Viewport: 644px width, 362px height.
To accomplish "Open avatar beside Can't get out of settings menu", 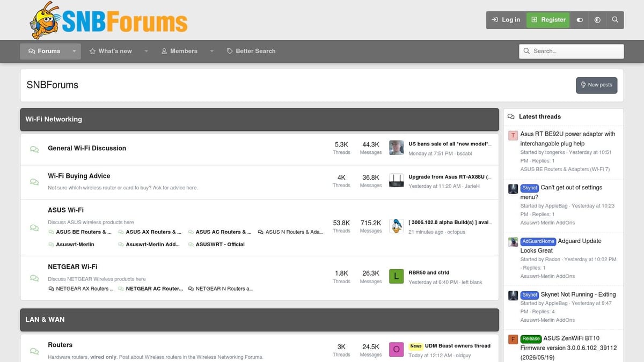I will [513, 189].
